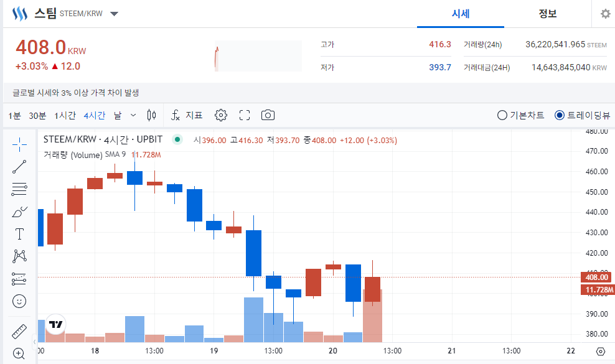Select the ruler measure tool
The width and height of the screenshot is (615, 364).
pos(19,331)
